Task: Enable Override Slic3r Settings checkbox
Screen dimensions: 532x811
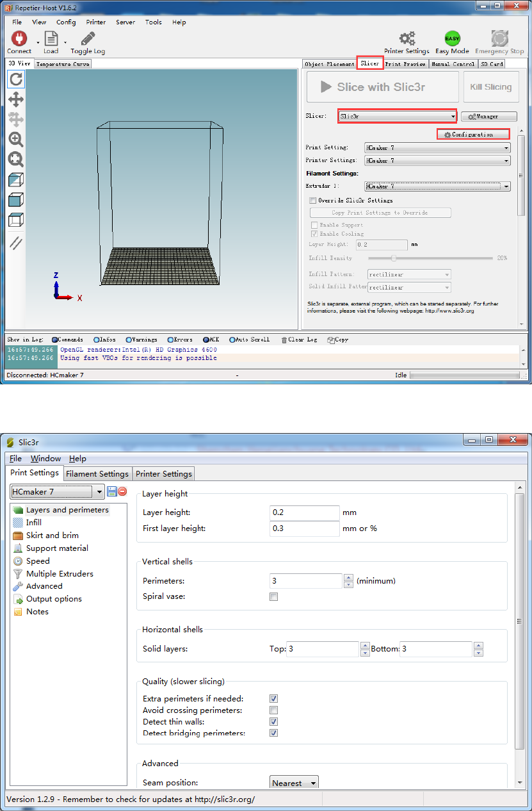Action: 313,201
